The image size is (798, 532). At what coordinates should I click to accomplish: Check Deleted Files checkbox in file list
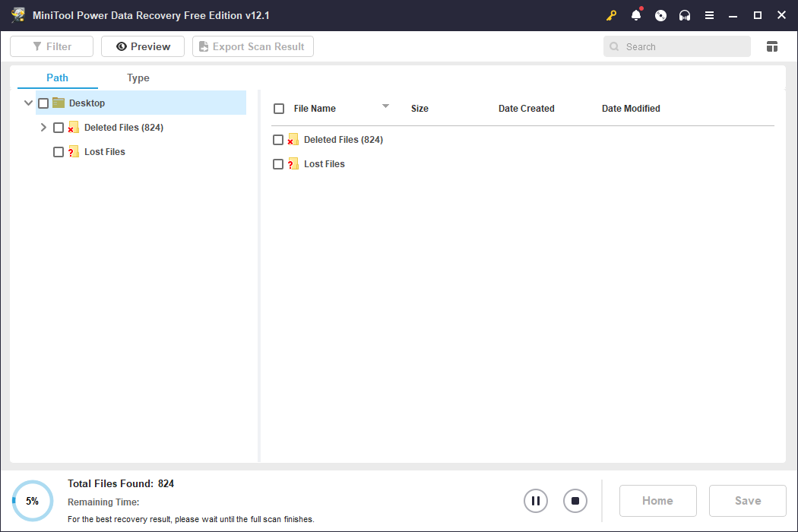click(x=278, y=140)
